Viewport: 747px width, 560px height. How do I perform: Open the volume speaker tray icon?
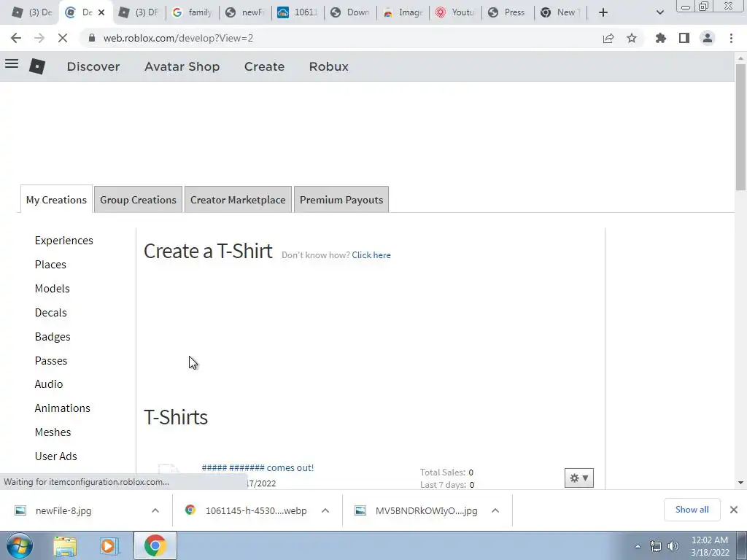tap(673, 547)
